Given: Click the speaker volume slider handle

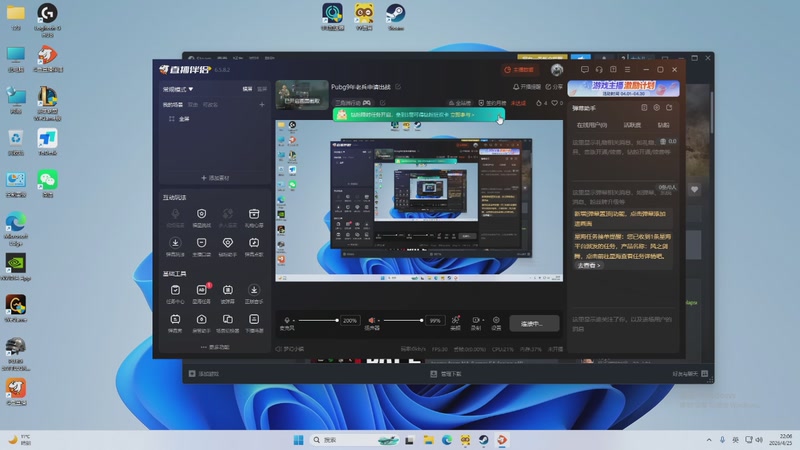Looking at the screenshot, I should pos(421,320).
